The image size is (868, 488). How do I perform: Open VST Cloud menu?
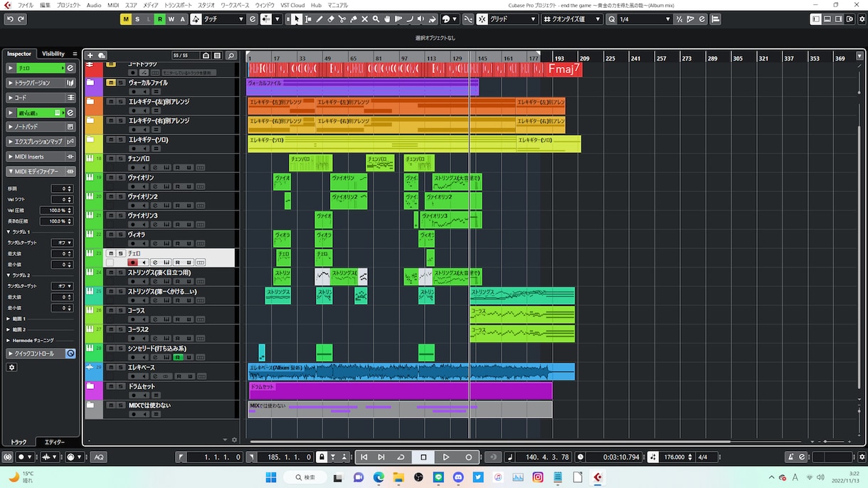[292, 5]
